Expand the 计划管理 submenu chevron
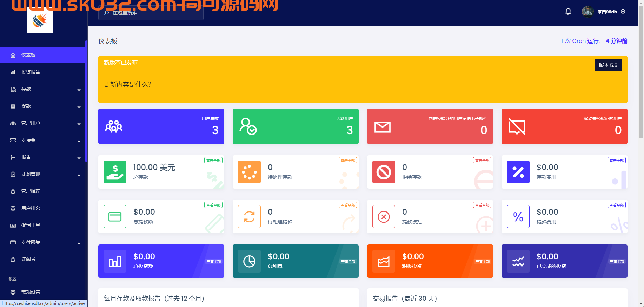 click(79, 175)
